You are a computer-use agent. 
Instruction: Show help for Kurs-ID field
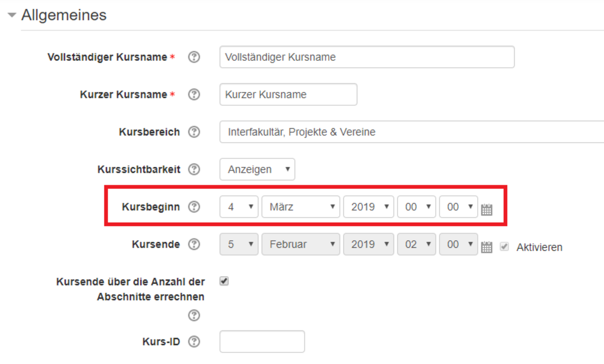click(x=194, y=342)
